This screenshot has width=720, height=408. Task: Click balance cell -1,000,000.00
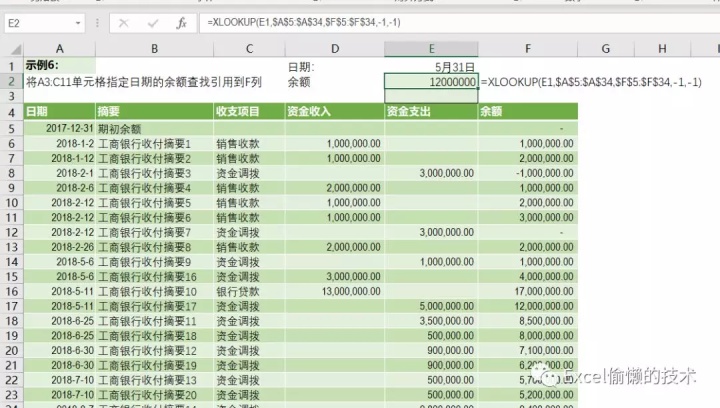pyautogui.click(x=528, y=173)
